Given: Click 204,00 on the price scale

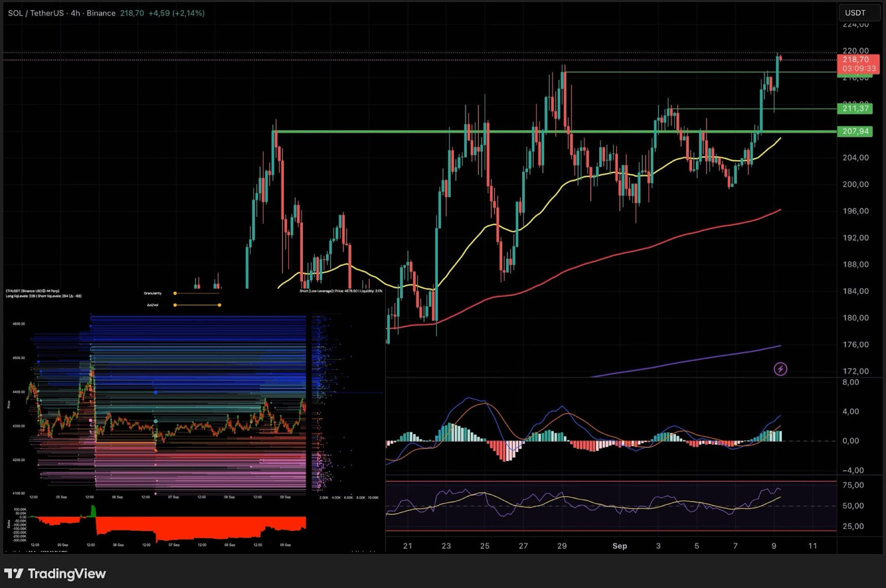Looking at the screenshot, I should coord(856,157).
